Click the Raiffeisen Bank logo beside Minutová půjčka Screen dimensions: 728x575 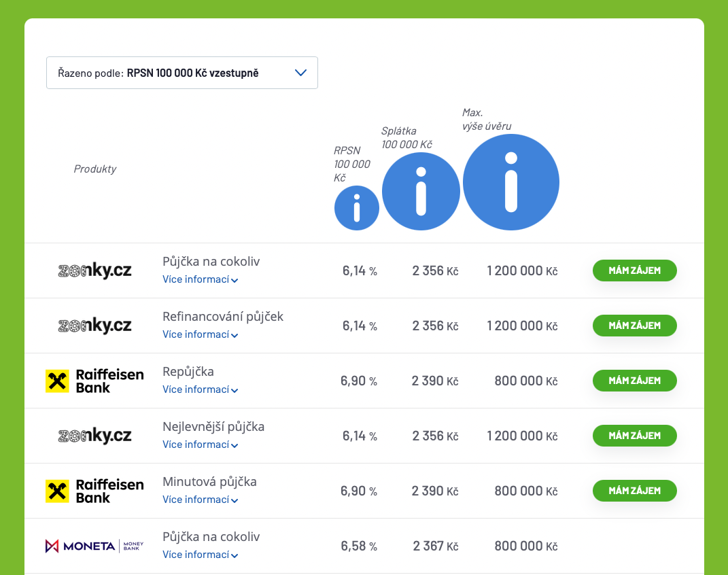(x=94, y=491)
